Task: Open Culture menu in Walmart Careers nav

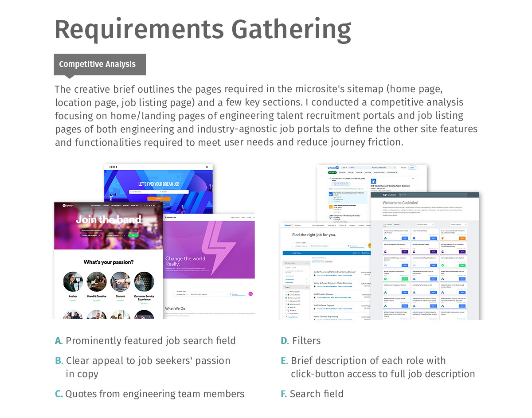Action: click(x=343, y=225)
